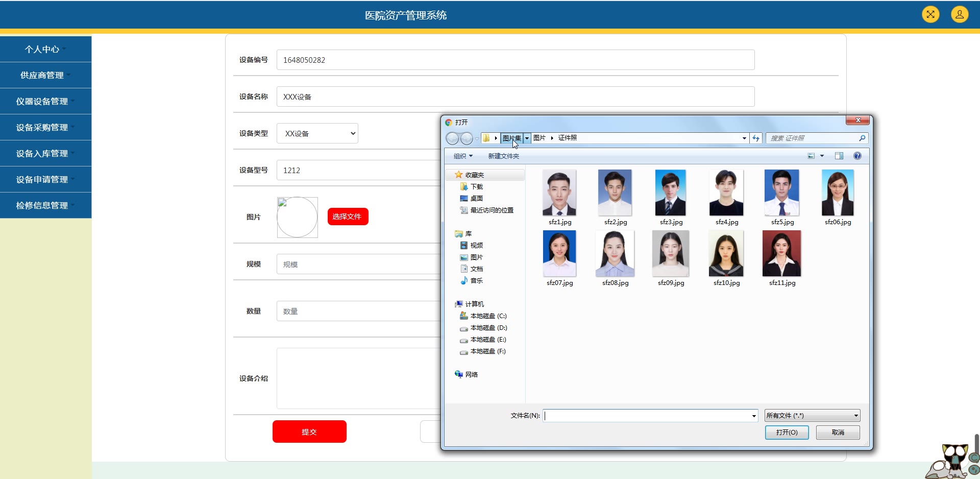Open the 供应商管理 sidebar menu
This screenshot has width=980, height=479.
click(x=46, y=75)
